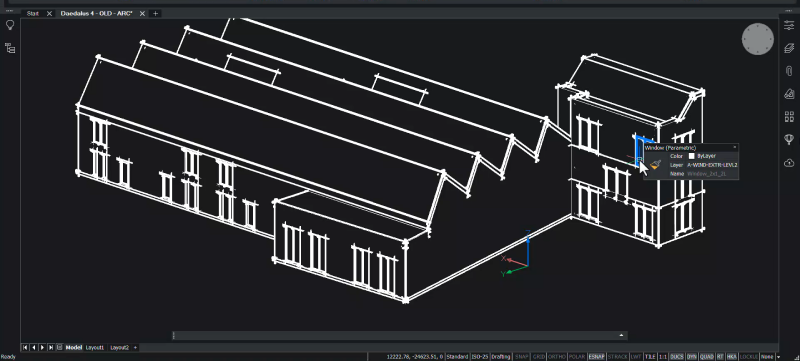Click the coordinates readout in status bar
The width and height of the screenshot is (800, 362).
click(x=415, y=357)
